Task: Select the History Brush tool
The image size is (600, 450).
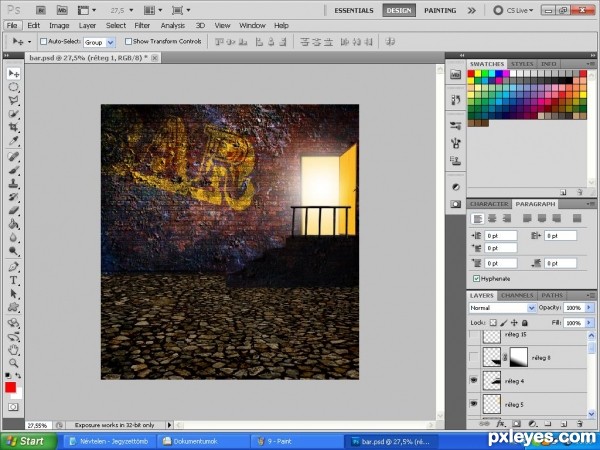Action: click(x=13, y=197)
